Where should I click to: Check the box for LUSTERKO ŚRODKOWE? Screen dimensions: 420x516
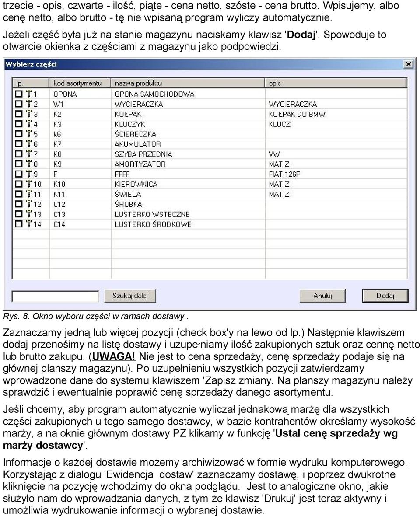tap(19, 224)
